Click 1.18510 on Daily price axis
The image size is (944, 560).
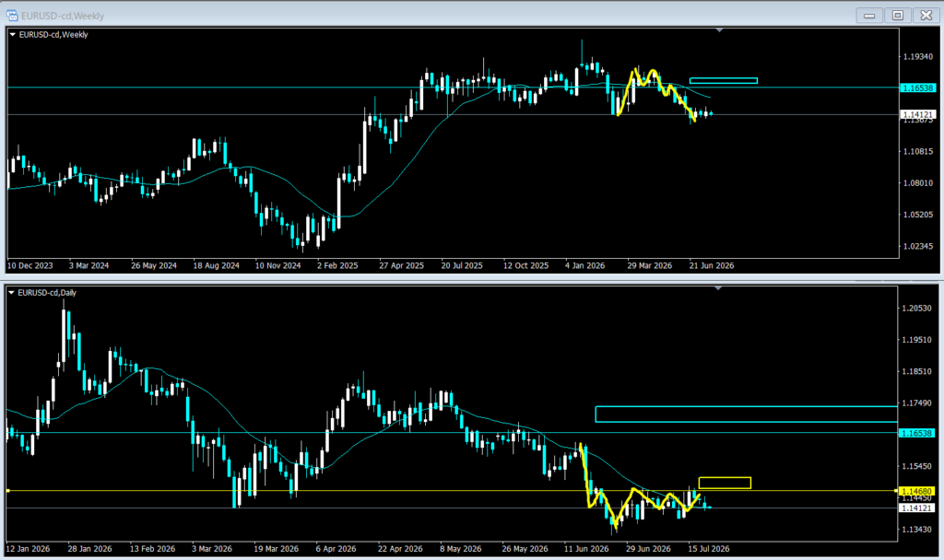(916, 372)
